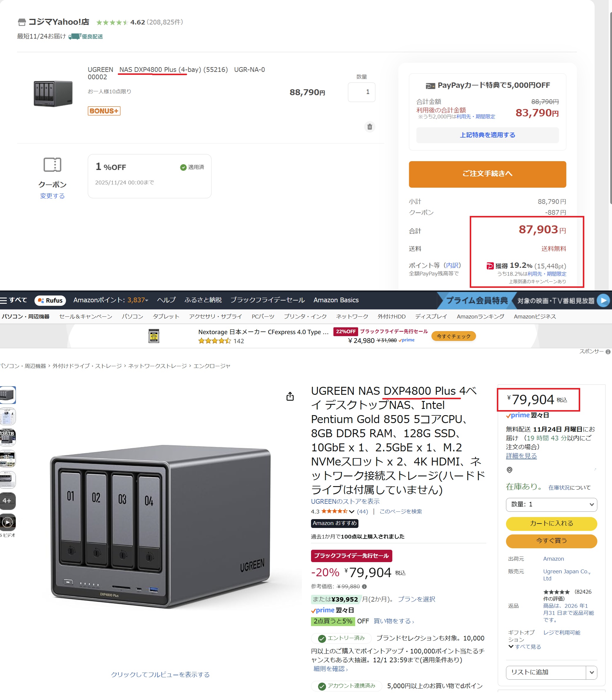Image resolution: width=612 pixels, height=700 pixels.
Task: Click the share icon above product image
Action: (x=290, y=396)
